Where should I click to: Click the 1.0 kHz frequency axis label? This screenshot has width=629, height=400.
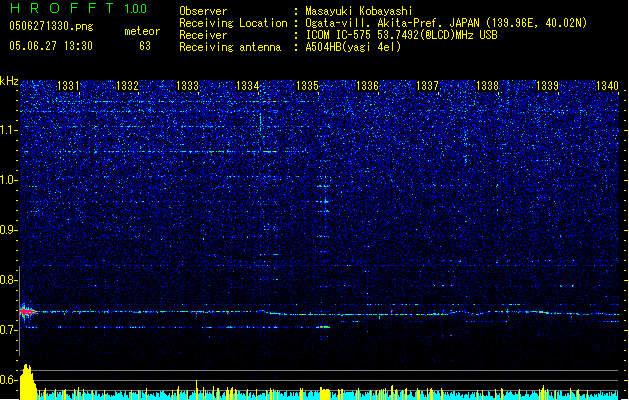(9, 180)
